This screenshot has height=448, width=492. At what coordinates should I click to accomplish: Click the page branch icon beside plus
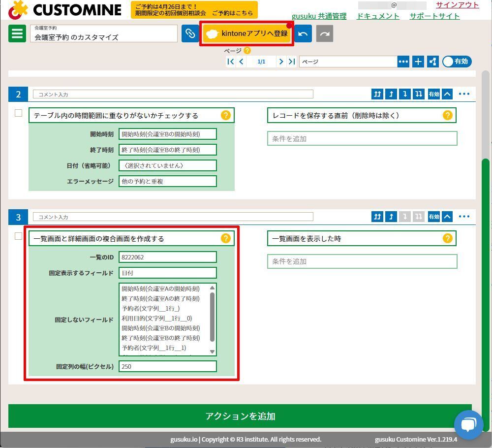(432, 62)
